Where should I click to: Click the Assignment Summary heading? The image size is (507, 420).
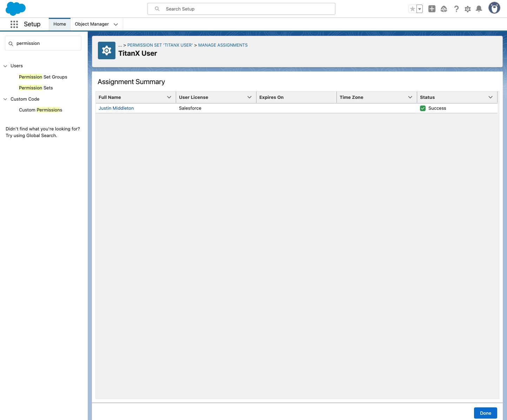tap(131, 82)
